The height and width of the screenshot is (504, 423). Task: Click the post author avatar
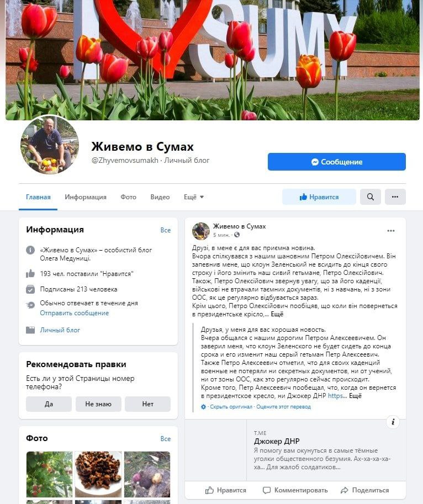tap(200, 231)
